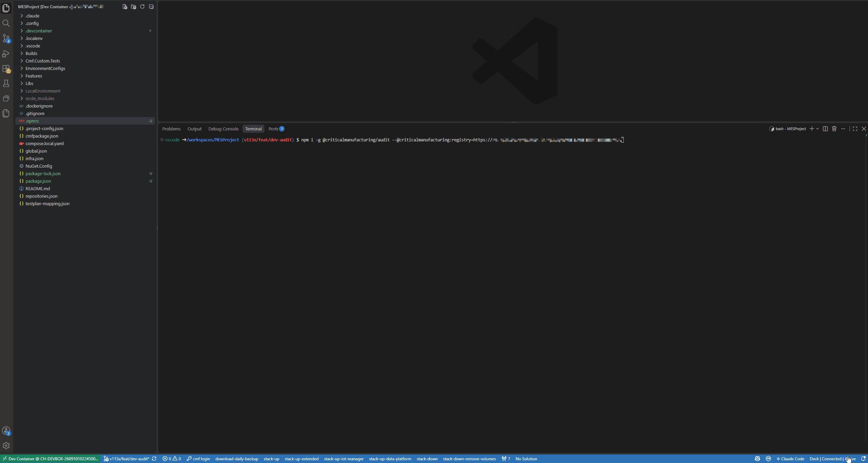This screenshot has height=463, width=868.
Task: Switch to the Problems tab
Action: [x=171, y=129]
